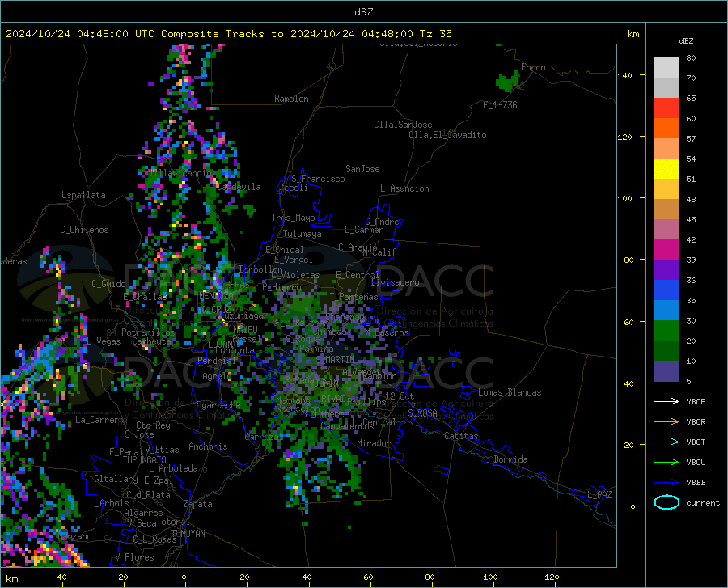Click the Ugarteche place label

tap(218, 405)
